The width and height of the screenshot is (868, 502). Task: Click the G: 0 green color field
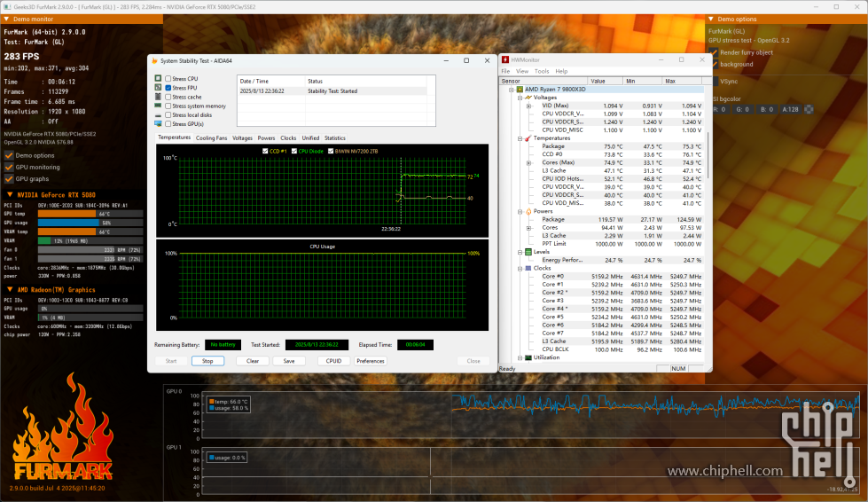tap(744, 110)
